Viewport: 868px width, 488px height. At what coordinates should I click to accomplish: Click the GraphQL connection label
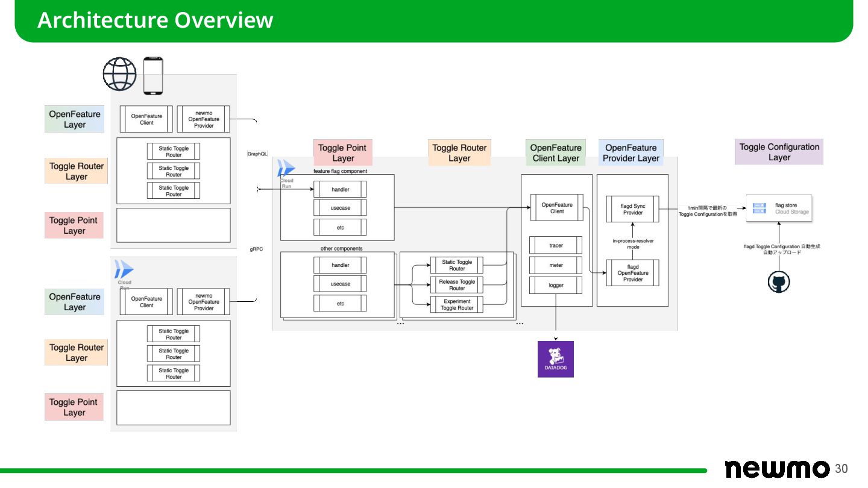pyautogui.click(x=257, y=154)
